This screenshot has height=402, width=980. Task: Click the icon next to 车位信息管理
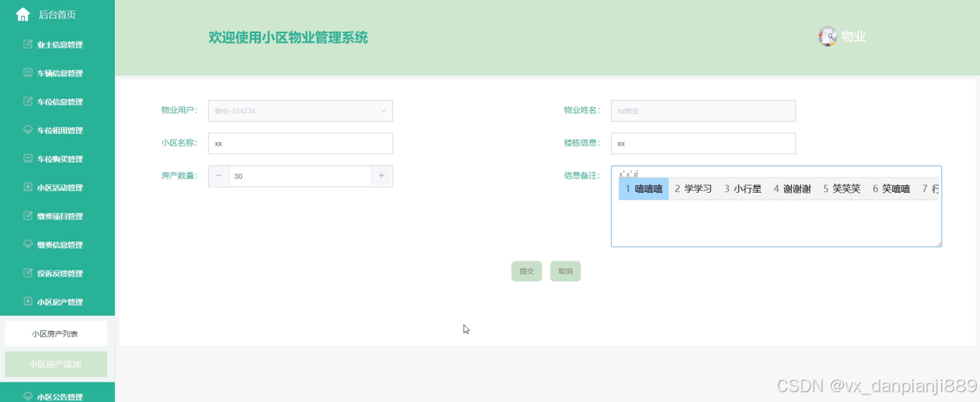click(28, 102)
